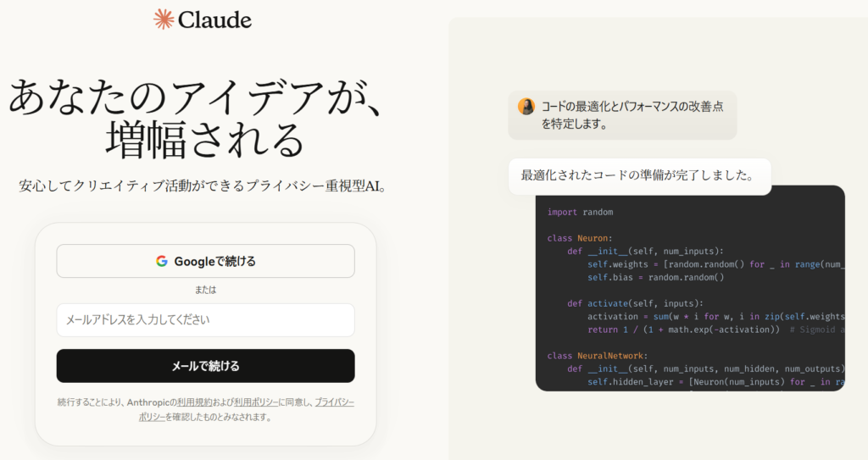
Task: Click code line 'def activate(self, inputs):'
Action: pos(635,303)
